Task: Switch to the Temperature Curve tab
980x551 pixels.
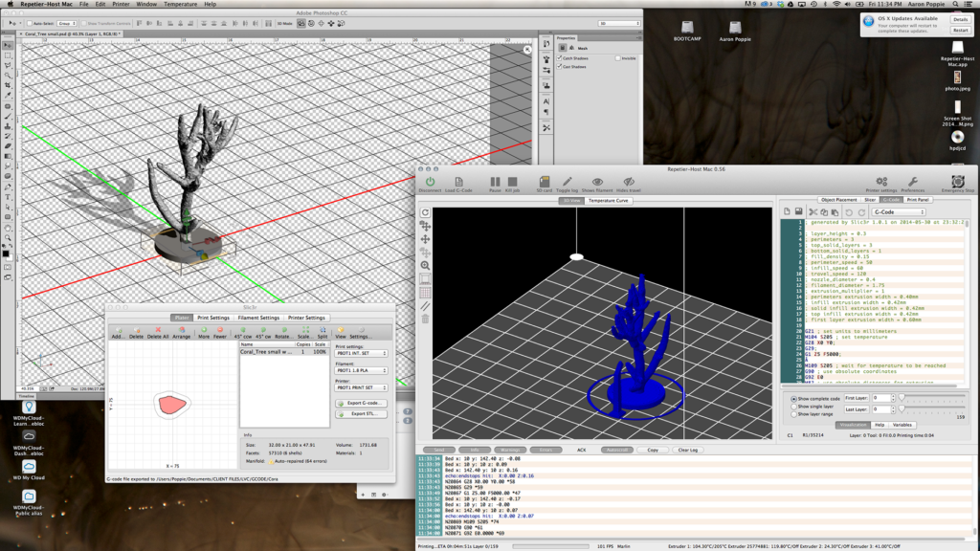Action: (x=609, y=200)
